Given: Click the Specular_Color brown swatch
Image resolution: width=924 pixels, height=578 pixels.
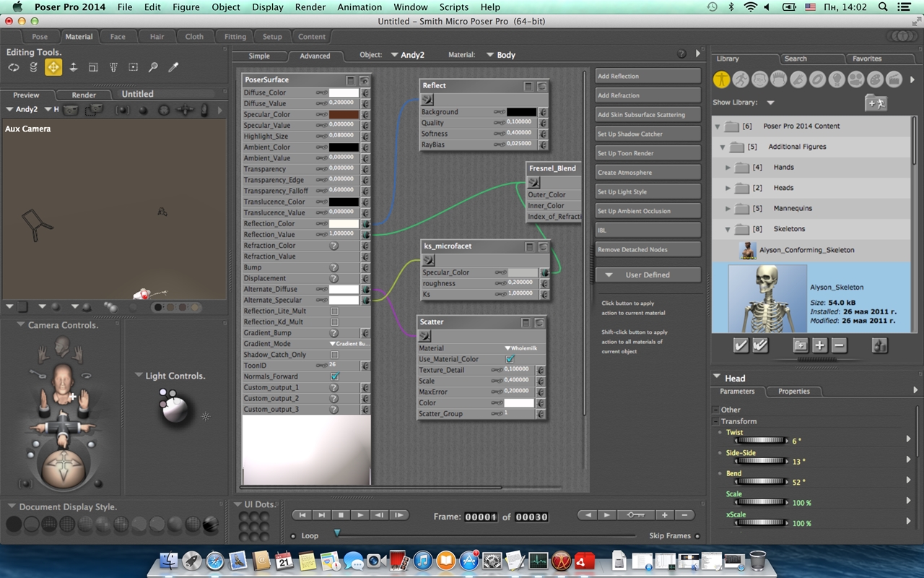Looking at the screenshot, I should click(x=344, y=114).
